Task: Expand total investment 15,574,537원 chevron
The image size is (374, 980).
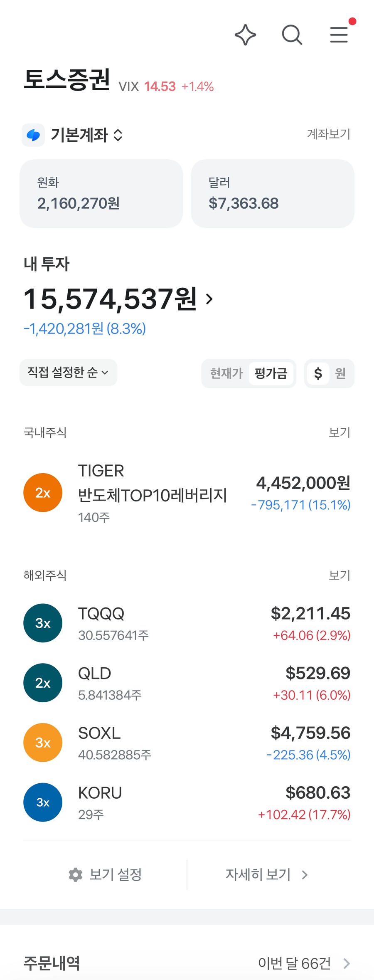Action: point(209,299)
